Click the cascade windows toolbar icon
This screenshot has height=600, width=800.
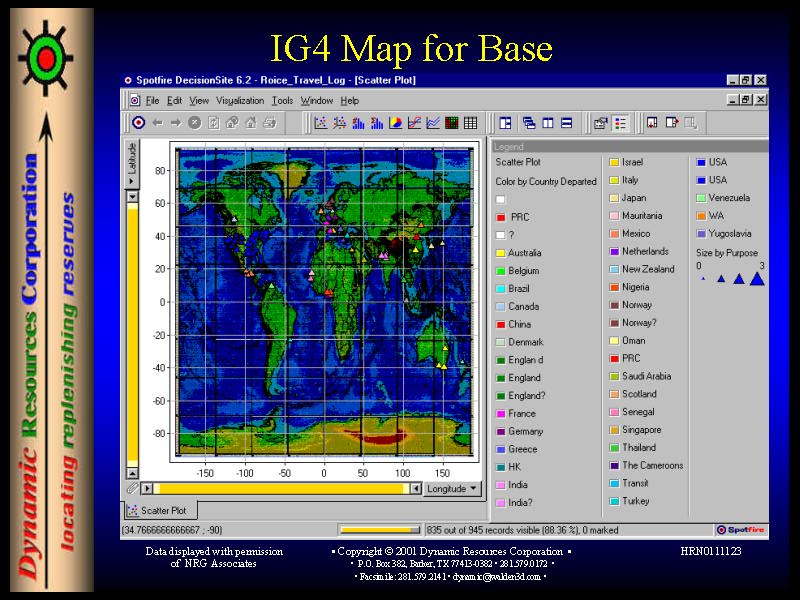click(529, 123)
